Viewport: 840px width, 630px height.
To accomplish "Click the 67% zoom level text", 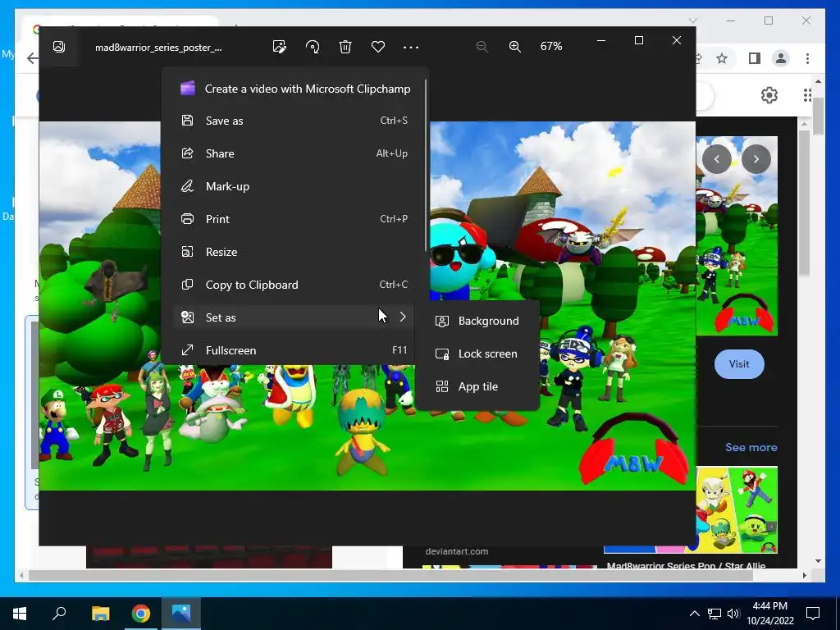I will tap(551, 47).
